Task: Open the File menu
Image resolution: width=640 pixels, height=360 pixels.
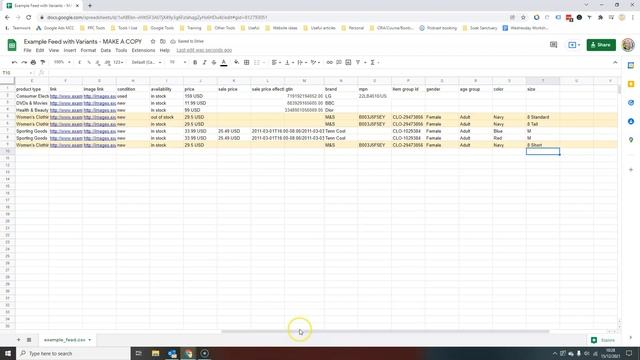Action: tap(27, 50)
